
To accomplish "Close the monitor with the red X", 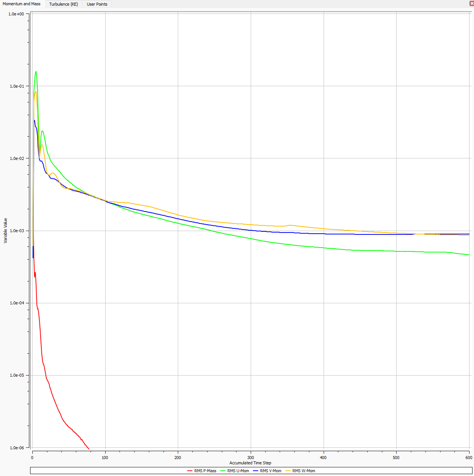I will [471, 3].
